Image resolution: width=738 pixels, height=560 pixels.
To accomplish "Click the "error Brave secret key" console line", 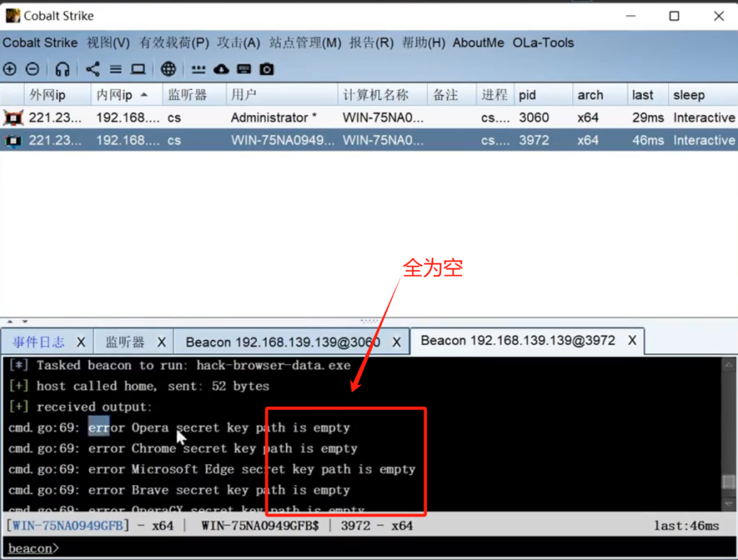I will pos(179,490).
